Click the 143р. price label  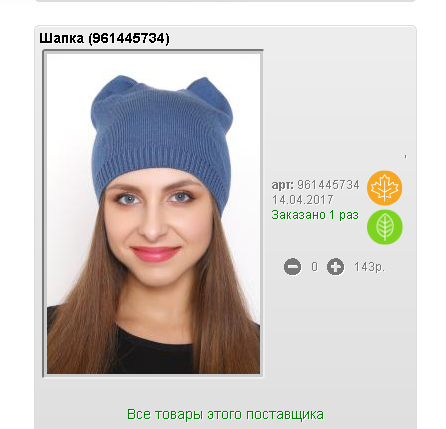click(x=369, y=267)
